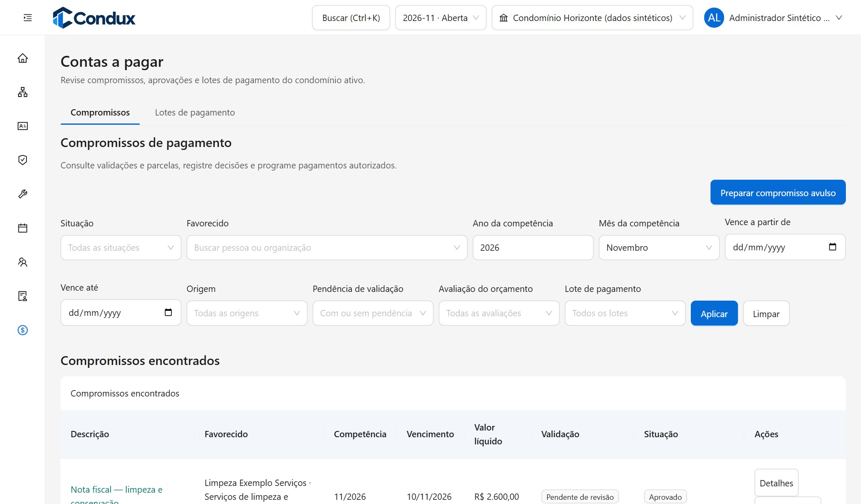Focus the Vence a partir de date field
Image resolution: width=861 pixels, height=504 pixels.
pyautogui.click(x=785, y=247)
